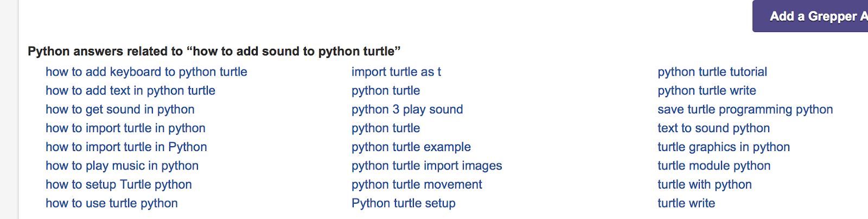Open 'Python turtle setup' link

click(x=404, y=203)
